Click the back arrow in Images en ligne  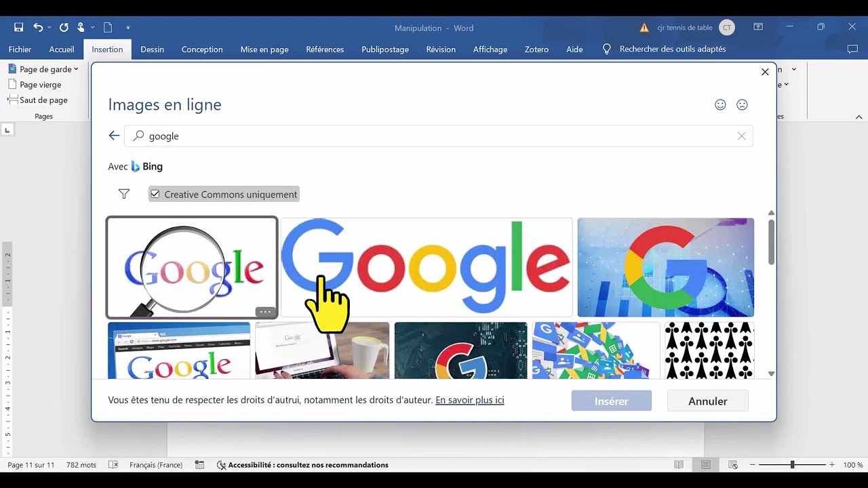[x=114, y=136]
